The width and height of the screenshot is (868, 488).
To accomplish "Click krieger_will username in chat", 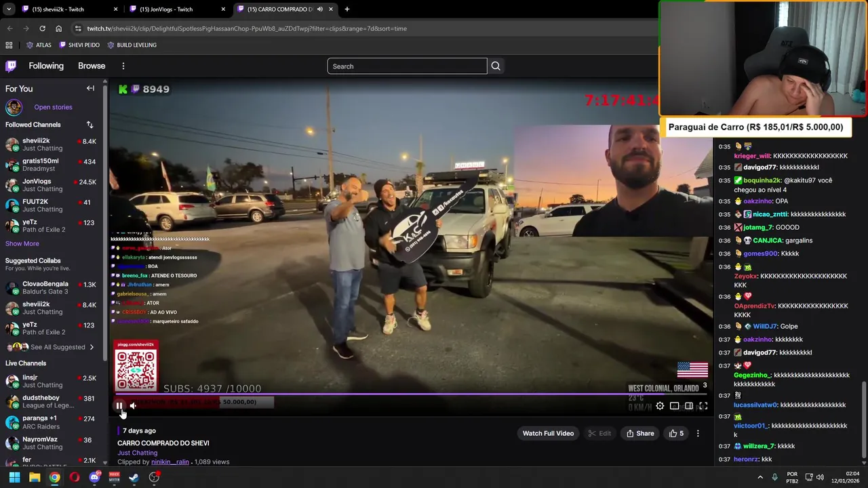I will (x=752, y=156).
